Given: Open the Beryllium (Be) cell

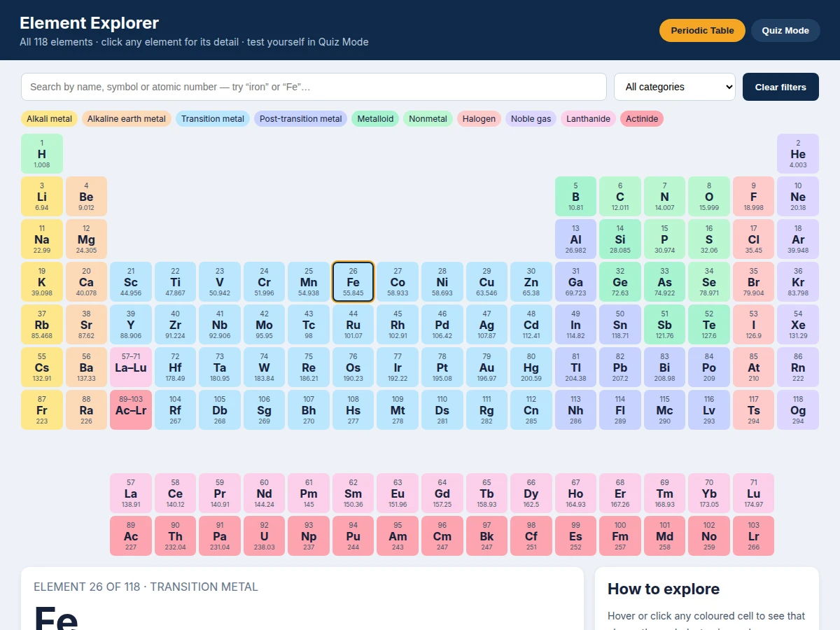Looking at the screenshot, I should coord(86,197).
